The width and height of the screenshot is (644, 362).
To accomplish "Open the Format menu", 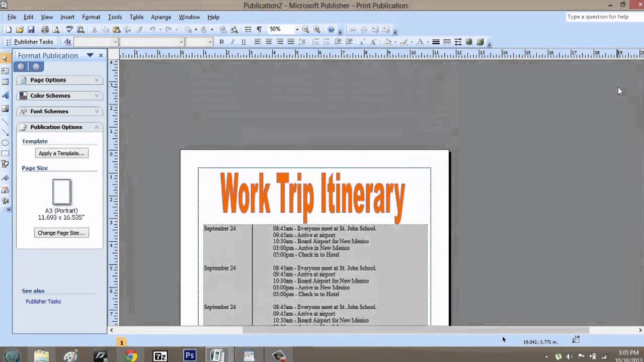I will (91, 17).
